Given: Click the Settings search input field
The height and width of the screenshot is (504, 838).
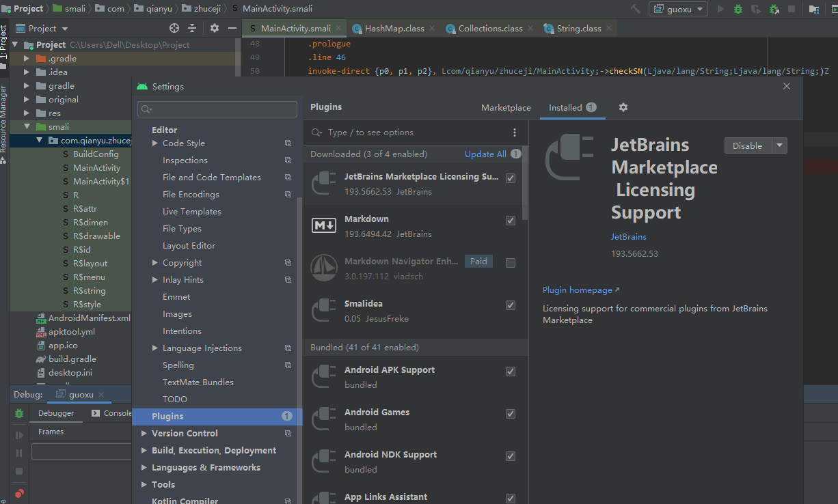Looking at the screenshot, I should tap(217, 109).
